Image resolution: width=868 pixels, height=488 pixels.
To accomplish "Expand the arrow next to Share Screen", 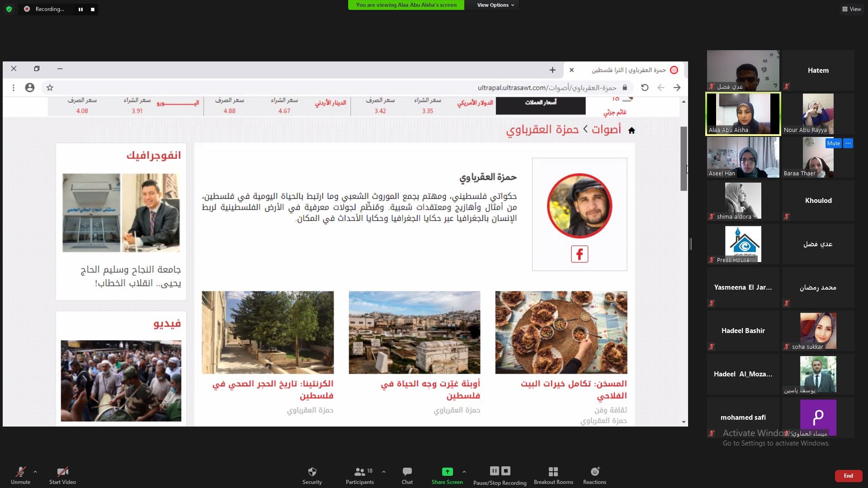I will tap(464, 472).
